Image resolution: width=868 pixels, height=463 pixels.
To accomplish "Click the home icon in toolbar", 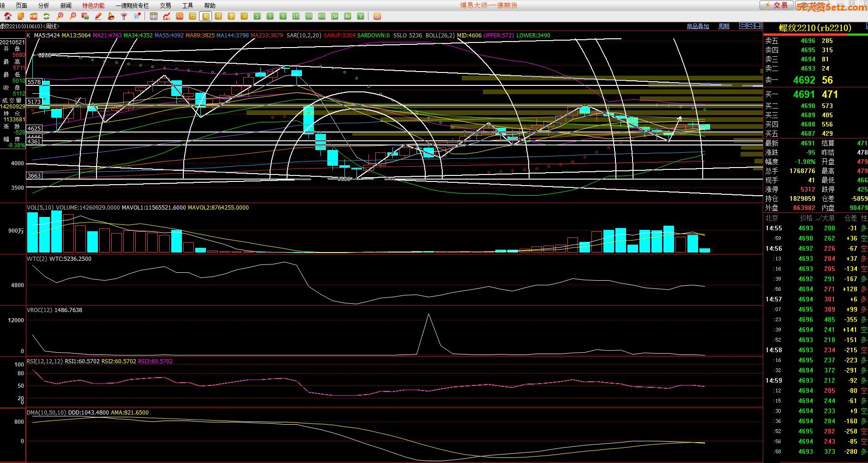I will click(x=8, y=16).
